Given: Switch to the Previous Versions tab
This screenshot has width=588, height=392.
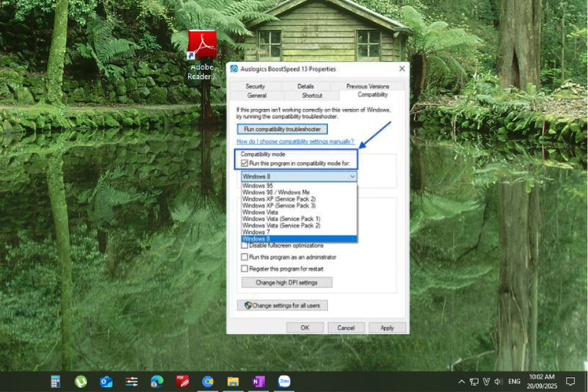Looking at the screenshot, I should pyautogui.click(x=368, y=86).
